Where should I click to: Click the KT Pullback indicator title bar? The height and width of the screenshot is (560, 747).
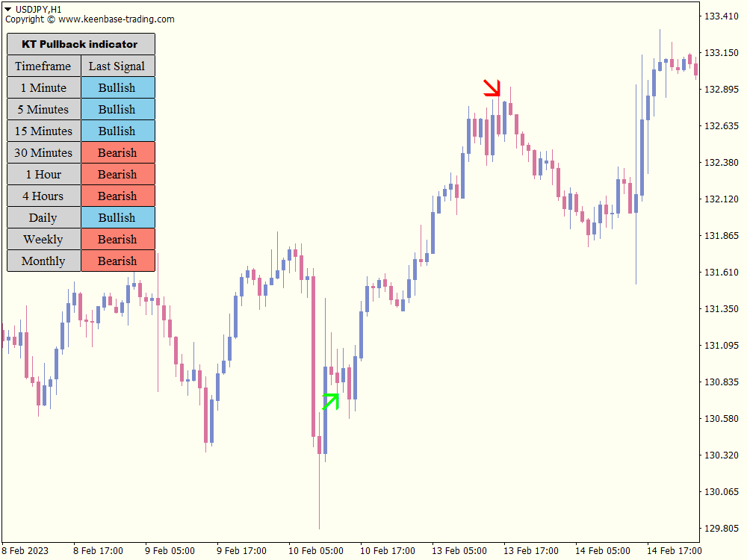[80, 44]
